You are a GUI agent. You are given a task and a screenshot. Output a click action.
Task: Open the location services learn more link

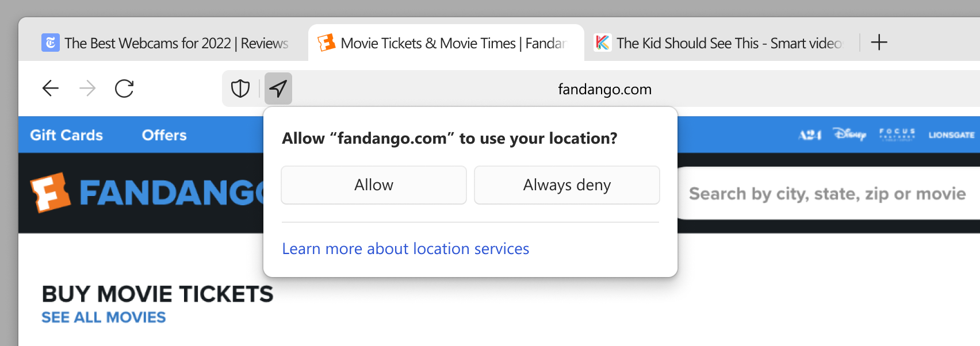(405, 248)
